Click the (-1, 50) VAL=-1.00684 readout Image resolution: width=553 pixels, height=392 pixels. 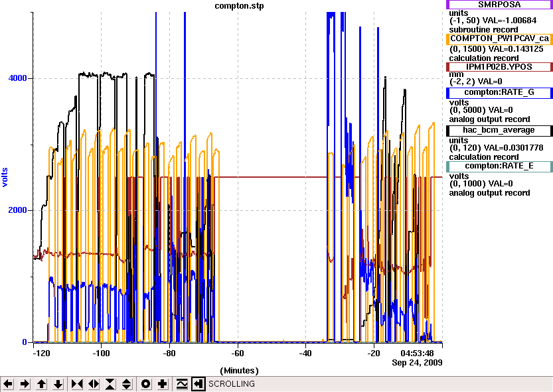(x=493, y=21)
